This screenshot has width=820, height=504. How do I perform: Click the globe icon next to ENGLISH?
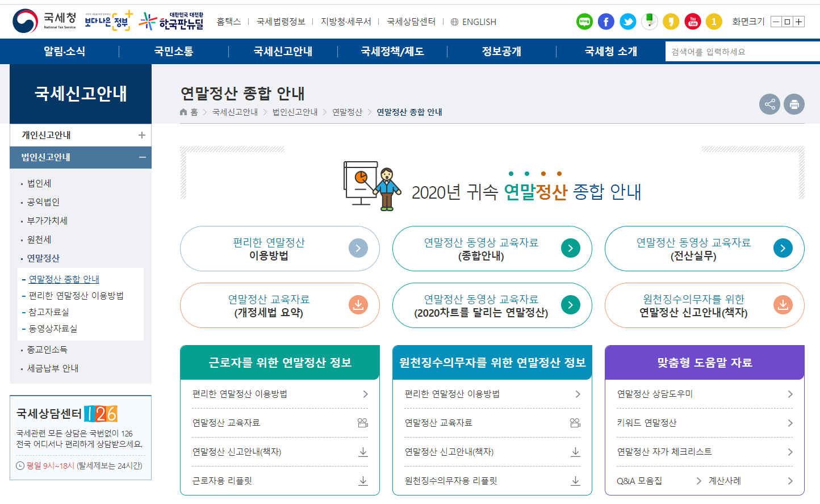[454, 22]
